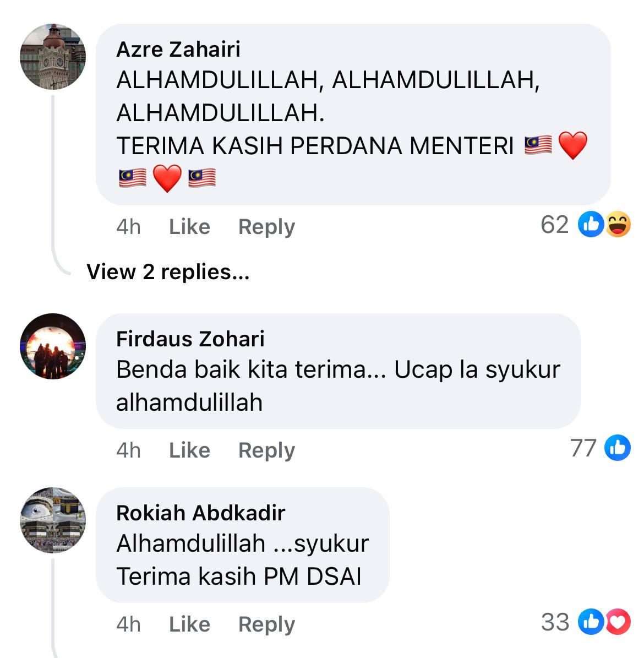Expand View 2 replies under Azre's comment
644x658 pixels.
point(168,272)
